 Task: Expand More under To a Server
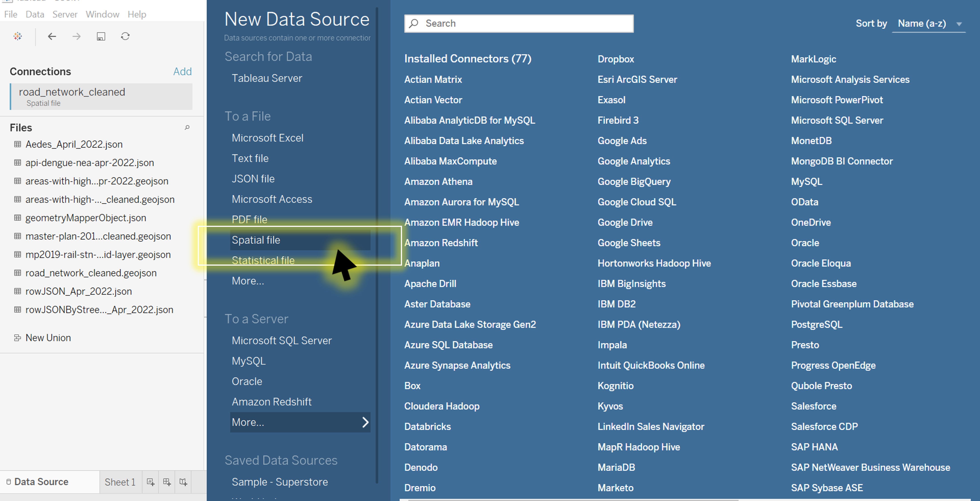point(300,422)
